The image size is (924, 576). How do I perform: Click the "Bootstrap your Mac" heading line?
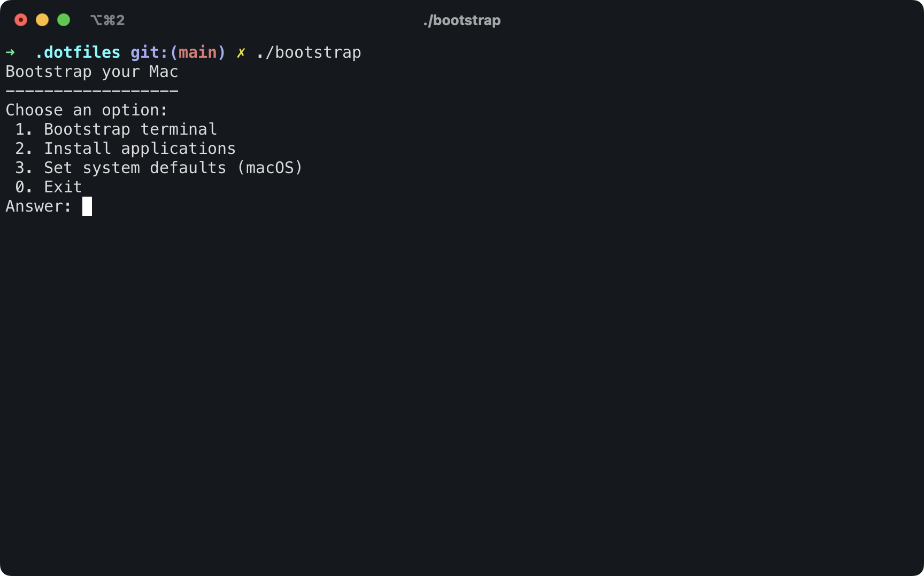92,72
